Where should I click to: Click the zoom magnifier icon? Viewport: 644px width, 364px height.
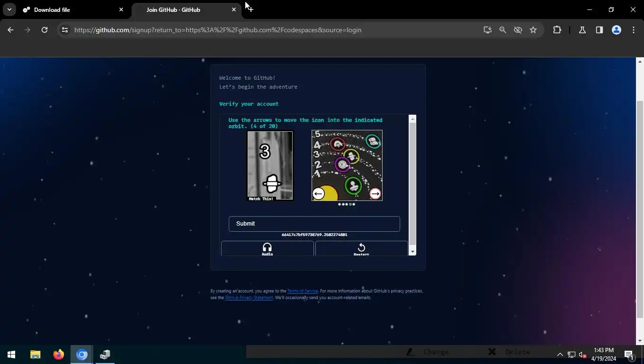[502, 30]
